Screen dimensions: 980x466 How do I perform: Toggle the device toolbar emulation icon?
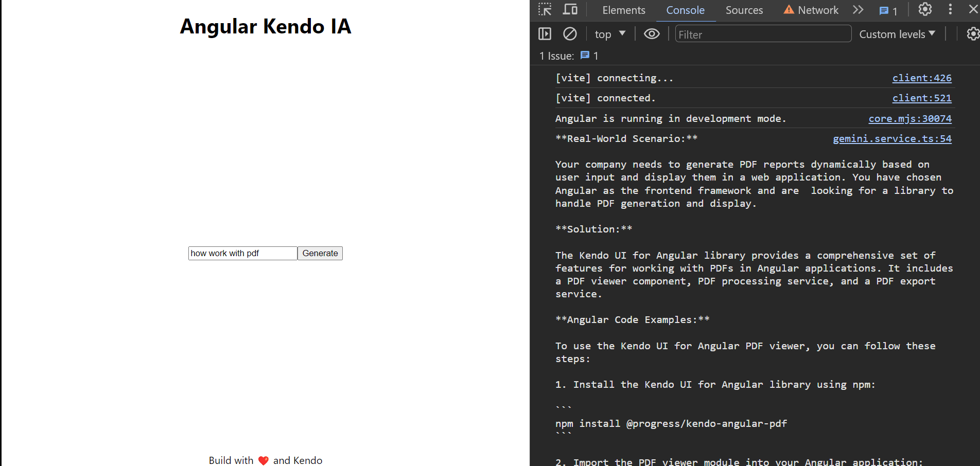(570, 10)
